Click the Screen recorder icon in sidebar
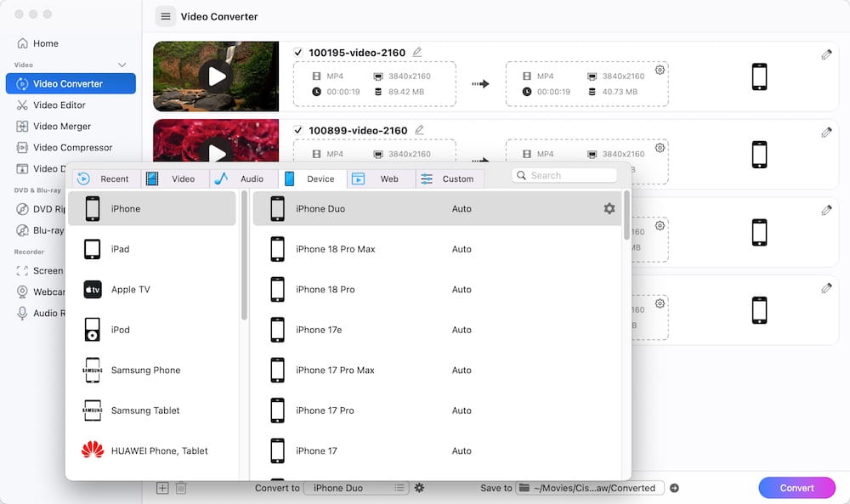 (22, 270)
